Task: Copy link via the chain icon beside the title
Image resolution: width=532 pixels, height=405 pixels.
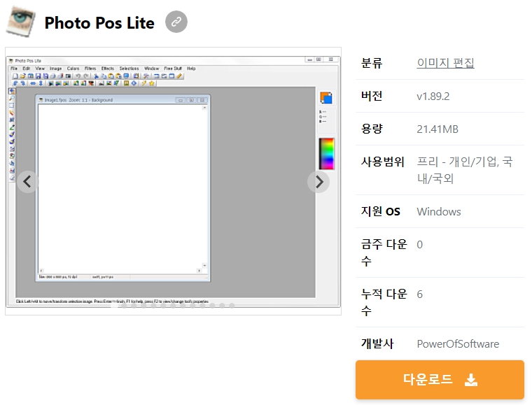Action: tap(176, 22)
